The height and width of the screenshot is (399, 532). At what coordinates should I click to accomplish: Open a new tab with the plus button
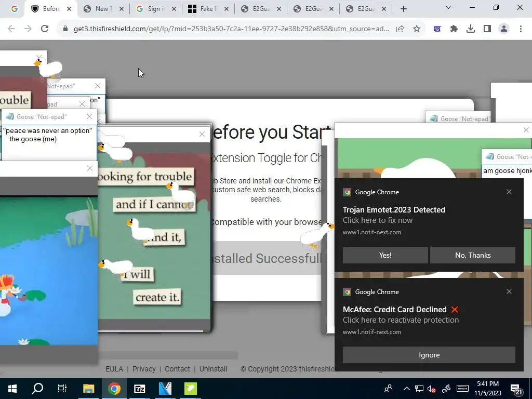(x=403, y=9)
